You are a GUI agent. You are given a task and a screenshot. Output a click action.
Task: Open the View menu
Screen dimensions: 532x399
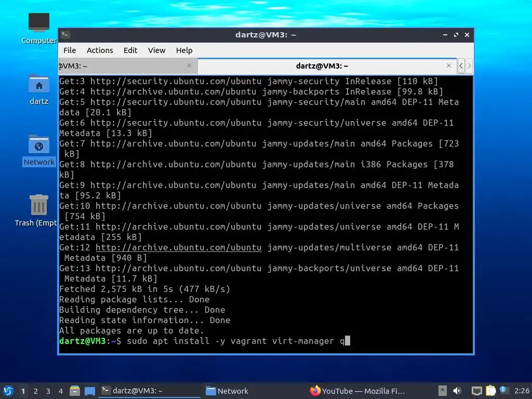click(156, 50)
